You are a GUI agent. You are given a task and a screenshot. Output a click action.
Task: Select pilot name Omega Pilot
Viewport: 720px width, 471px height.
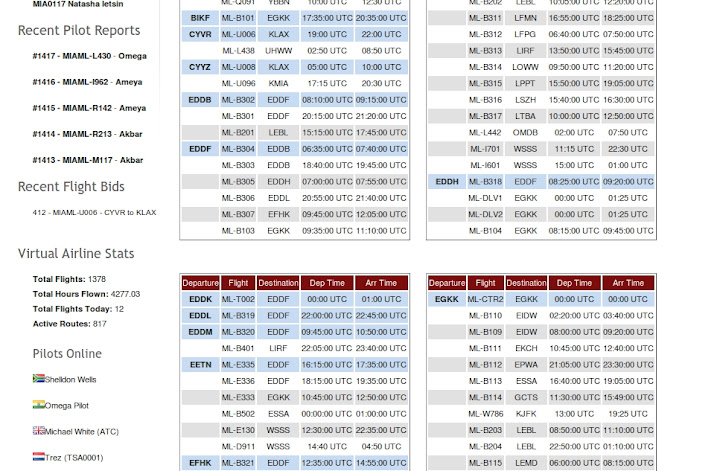pyautogui.click(x=67, y=406)
